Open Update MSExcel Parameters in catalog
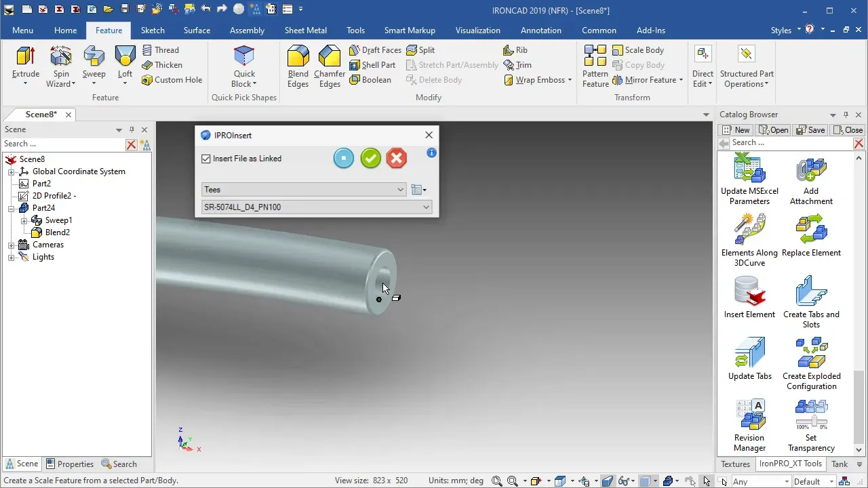The width and height of the screenshot is (868, 488). [x=749, y=180]
